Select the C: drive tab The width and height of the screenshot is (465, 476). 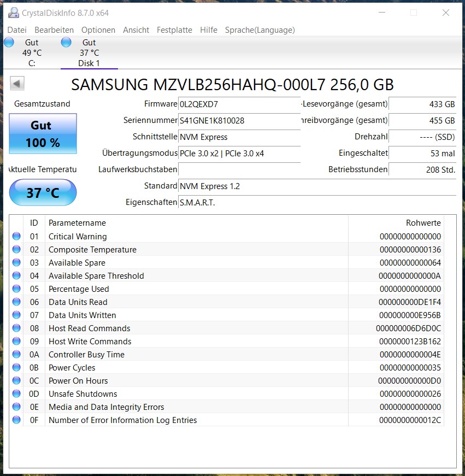(32, 53)
